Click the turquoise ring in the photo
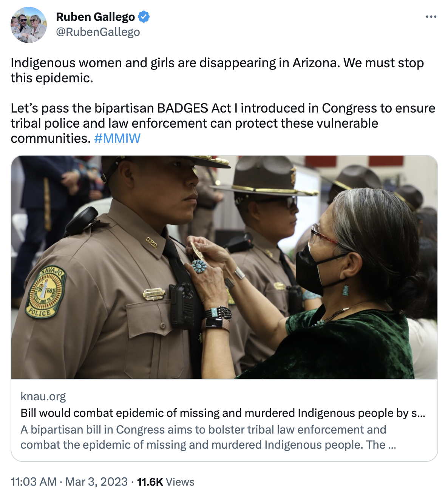Viewport: 448px width, 497px height. pos(199,266)
